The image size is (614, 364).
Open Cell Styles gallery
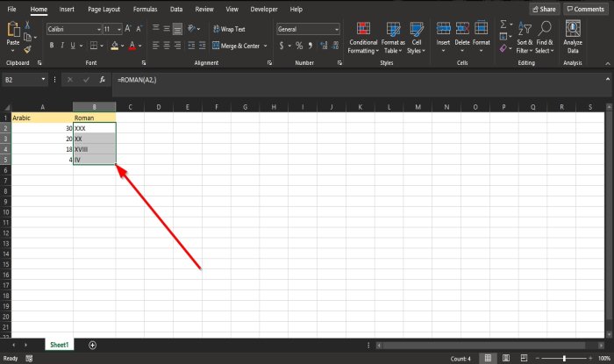417,38
